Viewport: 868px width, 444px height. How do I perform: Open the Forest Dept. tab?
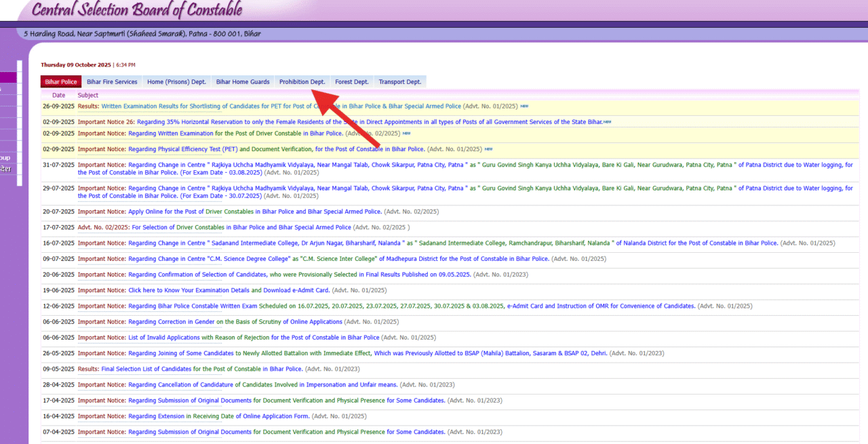352,82
